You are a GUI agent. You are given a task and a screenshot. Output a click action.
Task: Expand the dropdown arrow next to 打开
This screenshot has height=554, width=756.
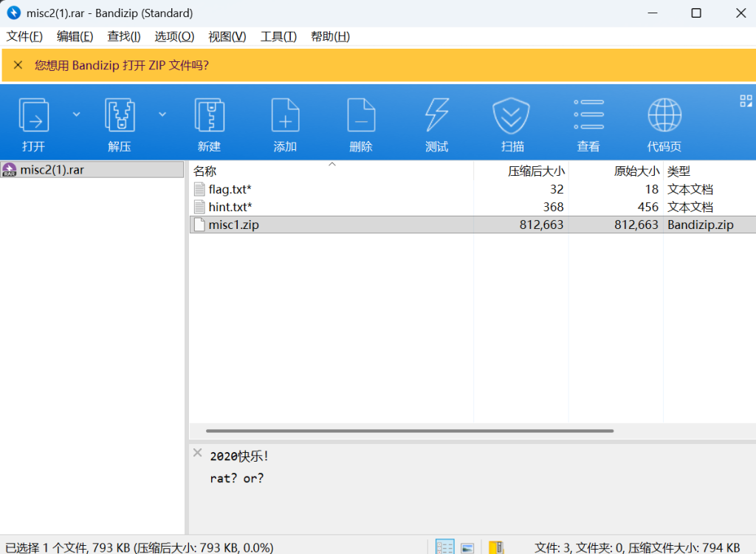click(76, 114)
